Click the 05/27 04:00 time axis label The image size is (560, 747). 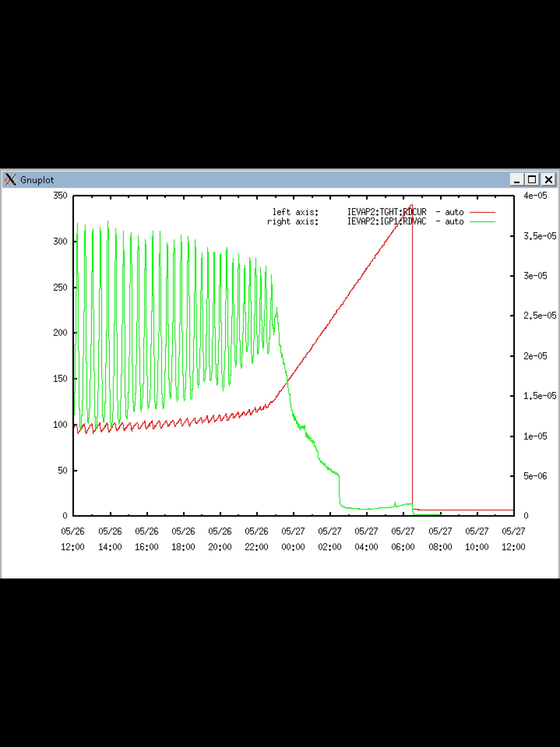pos(366,539)
